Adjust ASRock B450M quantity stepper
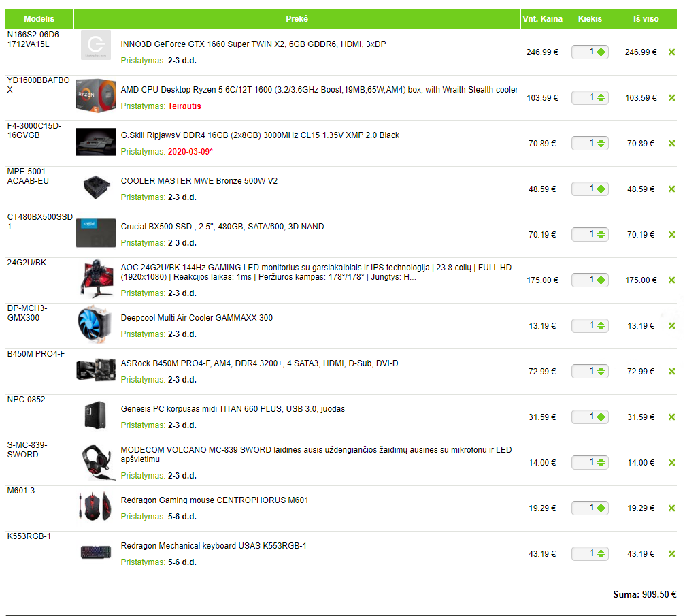Screen dimensions: 685x616 pyautogui.click(x=601, y=371)
